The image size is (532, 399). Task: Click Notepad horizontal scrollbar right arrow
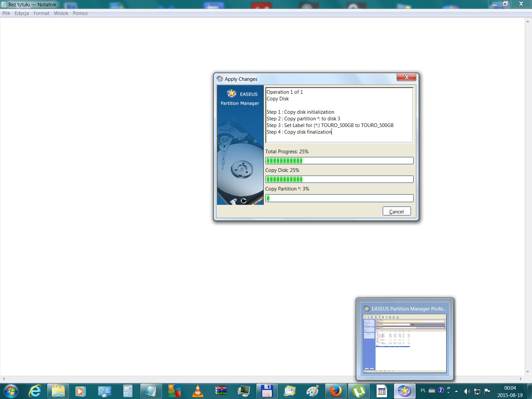point(521,379)
